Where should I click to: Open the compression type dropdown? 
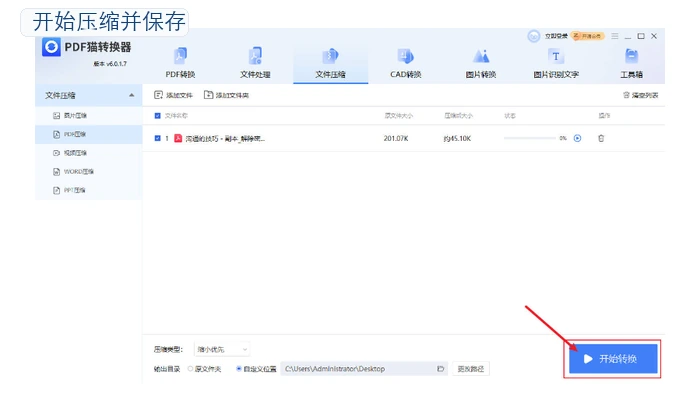222,349
